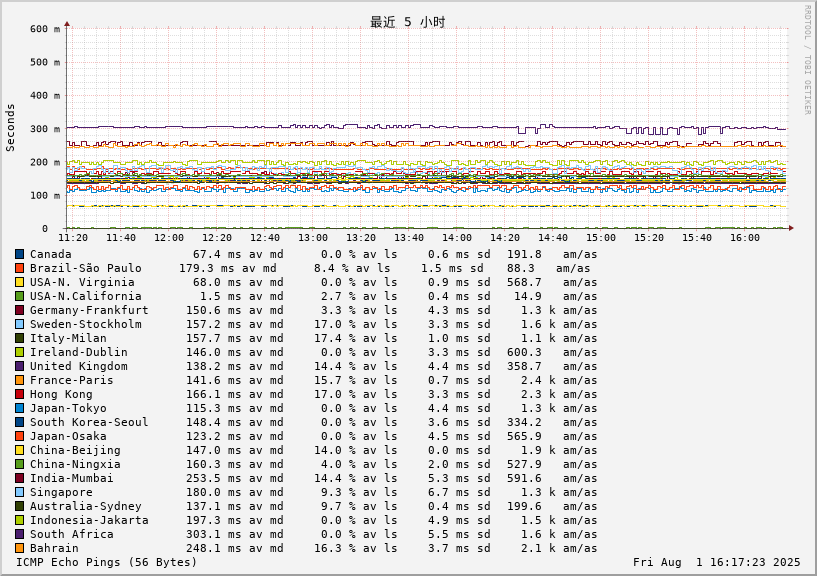
Task: Select the Brazil-São Paulo label
Action: tap(85, 268)
